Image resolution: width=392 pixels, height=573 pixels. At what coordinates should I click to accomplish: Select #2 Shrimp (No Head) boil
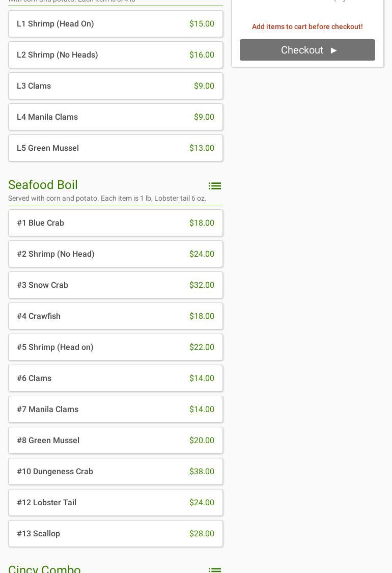(x=116, y=254)
